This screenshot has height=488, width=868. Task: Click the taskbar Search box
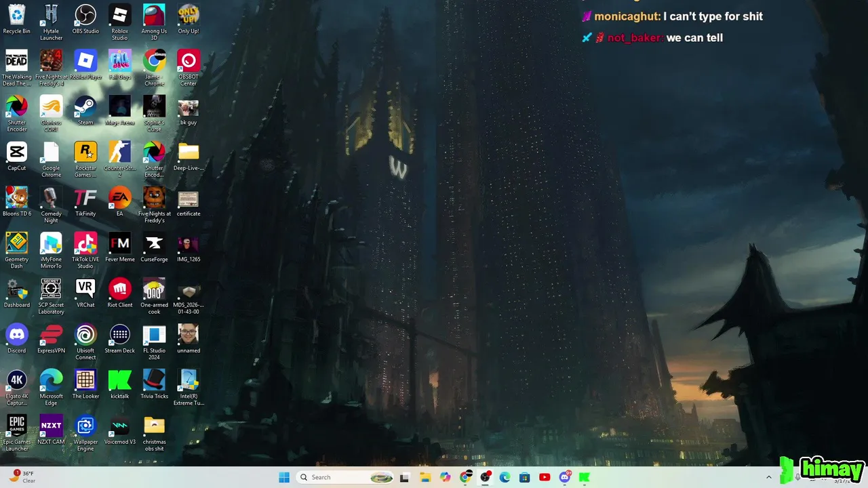pos(346,477)
